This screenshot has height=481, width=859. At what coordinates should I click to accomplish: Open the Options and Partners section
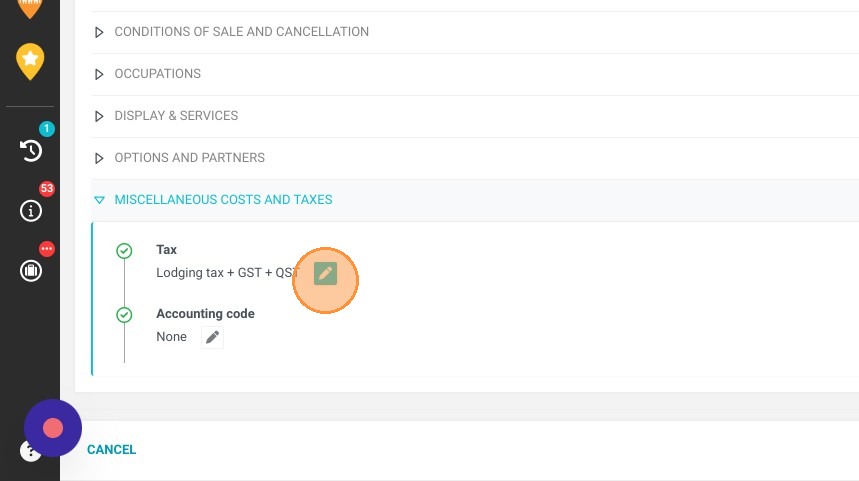click(x=190, y=158)
